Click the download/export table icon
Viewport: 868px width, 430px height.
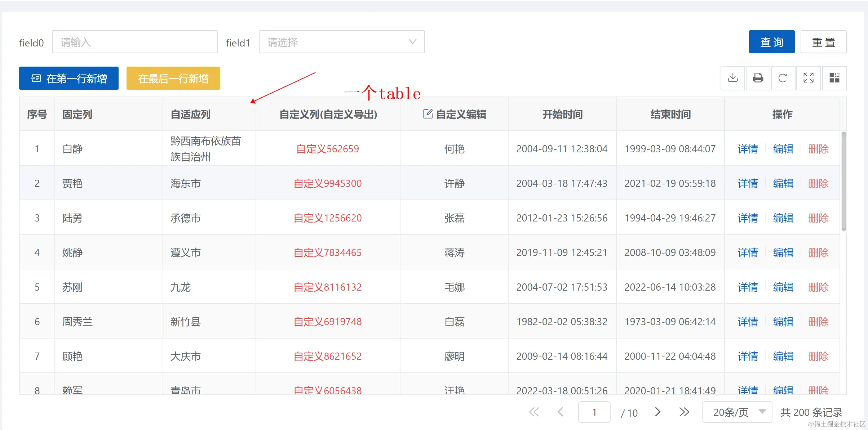coord(732,78)
